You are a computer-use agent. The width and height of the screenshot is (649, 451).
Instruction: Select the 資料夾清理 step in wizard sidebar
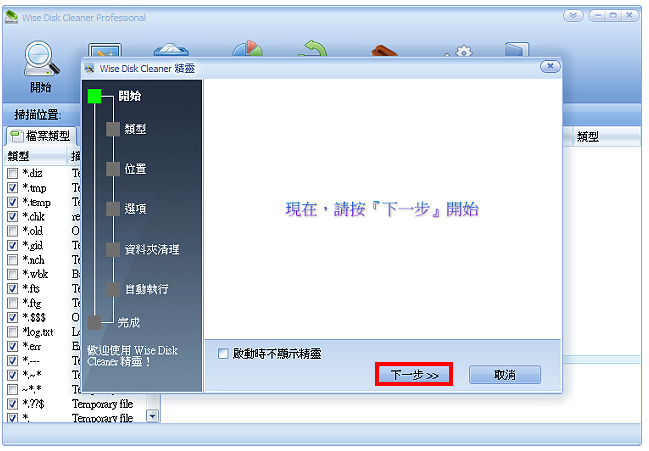[143, 249]
